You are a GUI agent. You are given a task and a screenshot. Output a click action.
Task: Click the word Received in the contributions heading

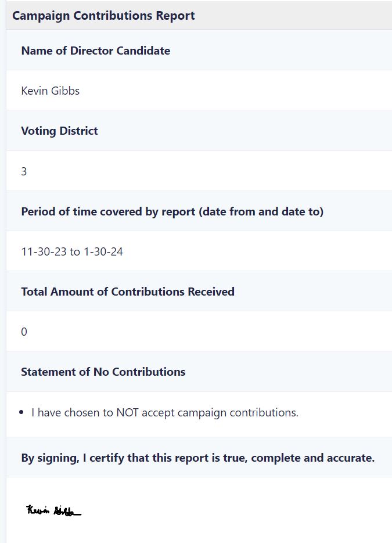coord(211,292)
